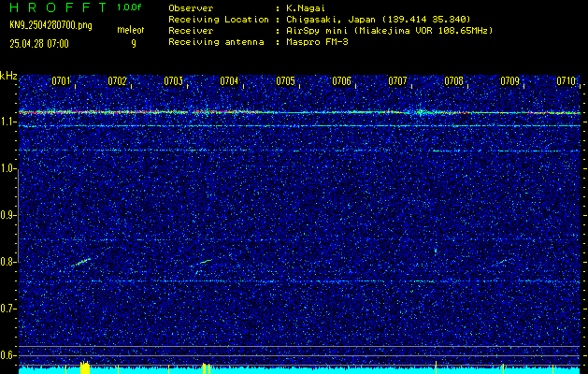Click the kHz axis unit label
The width and height of the screenshot is (588, 374).
[8, 76]
